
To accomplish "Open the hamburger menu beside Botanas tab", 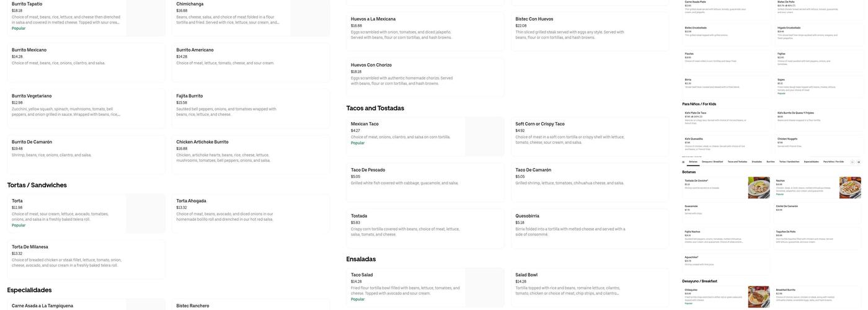I will [683, 162].
